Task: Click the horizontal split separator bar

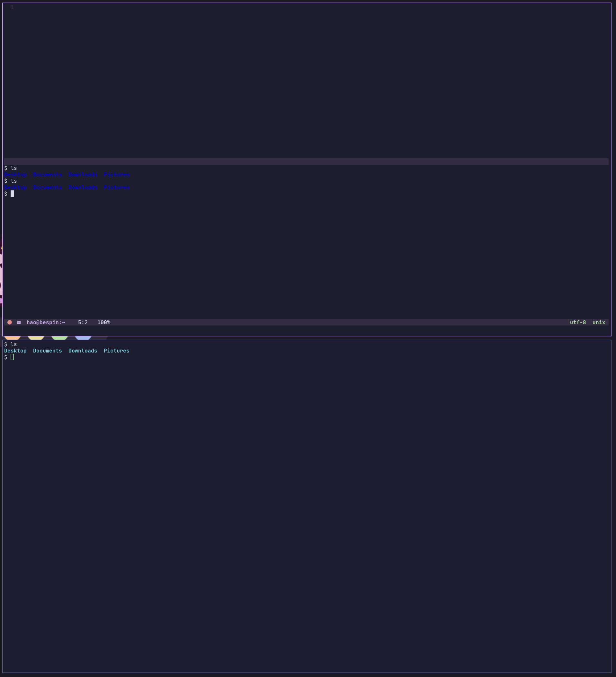Action: (x=302, y=161)
